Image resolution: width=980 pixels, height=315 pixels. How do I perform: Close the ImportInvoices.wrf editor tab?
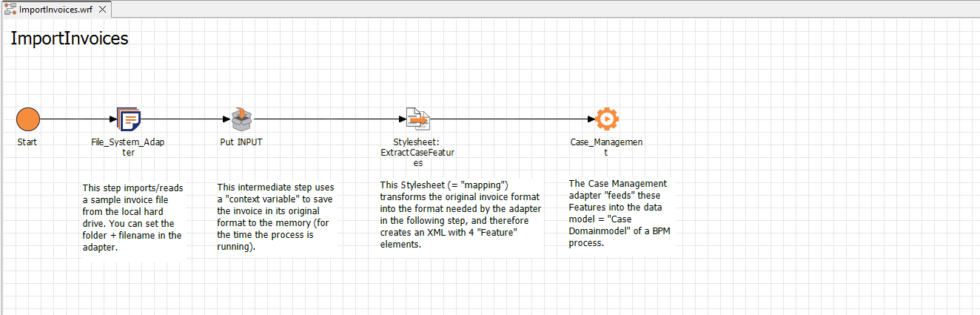coord(103,10)
